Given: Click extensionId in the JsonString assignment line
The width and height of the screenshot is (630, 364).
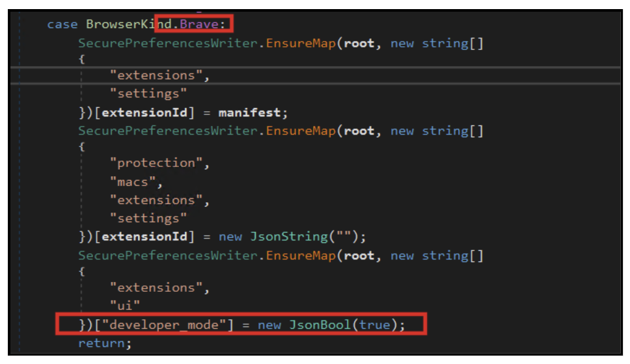Looking at the screenshot, I should coord(144,237).
